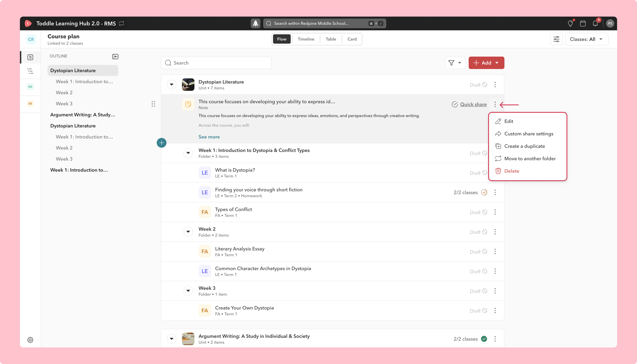The height and width of the screenshot is (364, 637).
Task: Open more options for Week 2 folder
Action: pyautogui.click(x=495, y=232)
